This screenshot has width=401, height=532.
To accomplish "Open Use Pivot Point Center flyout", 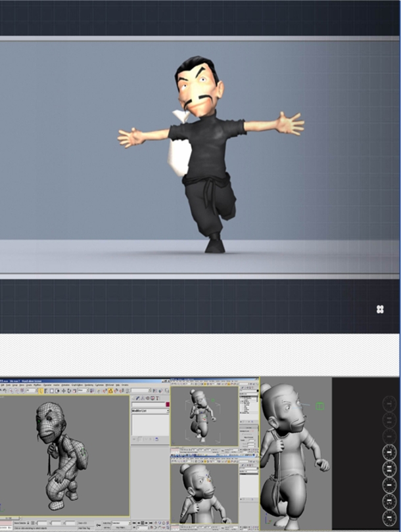I will (92, 391).
